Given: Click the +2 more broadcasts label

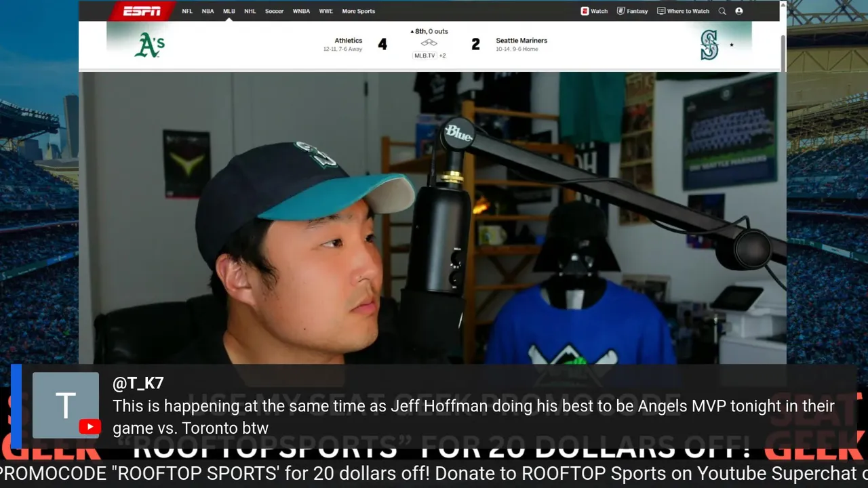Looking at the screenshot, I should pyautogui.click(x=443, y=56).
